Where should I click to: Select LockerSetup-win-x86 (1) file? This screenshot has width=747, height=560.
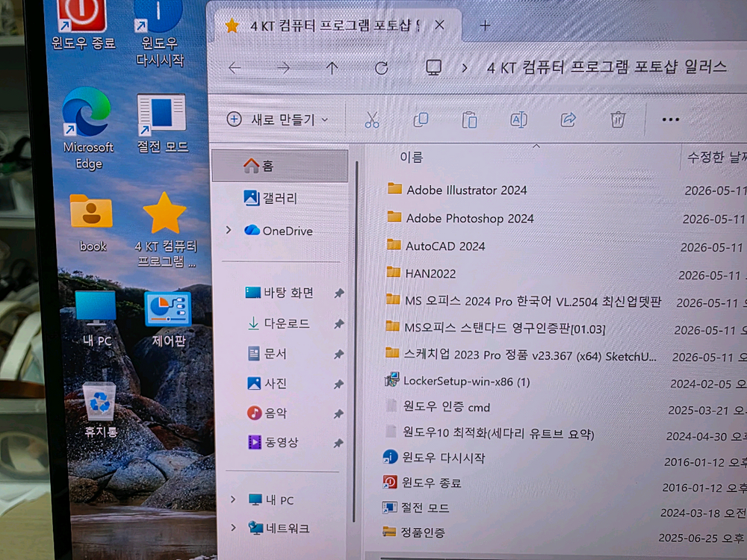click(457, 381)
